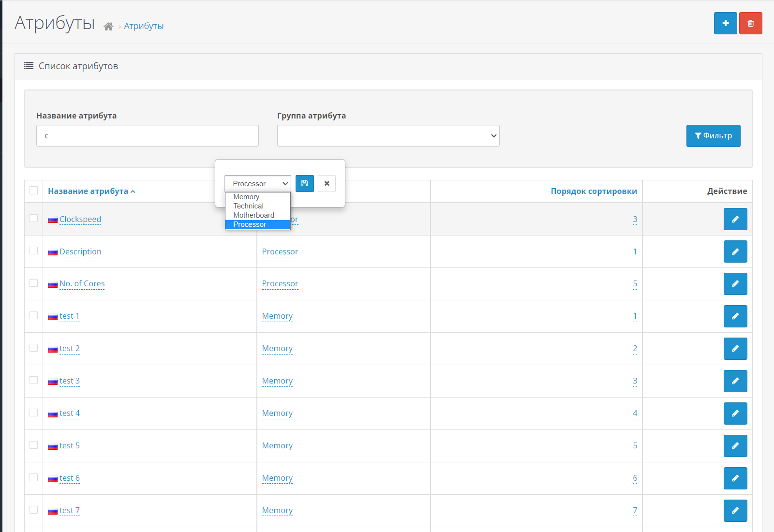Check the Clockspeed row checkbox
This screenshot has height=532, width=774.
click(x=33, y=218)
